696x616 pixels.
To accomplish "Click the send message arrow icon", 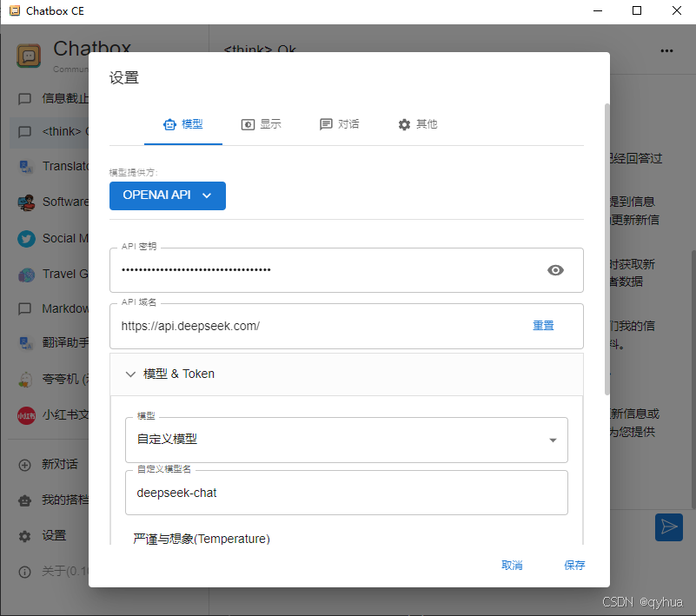I will coord(668,527).
